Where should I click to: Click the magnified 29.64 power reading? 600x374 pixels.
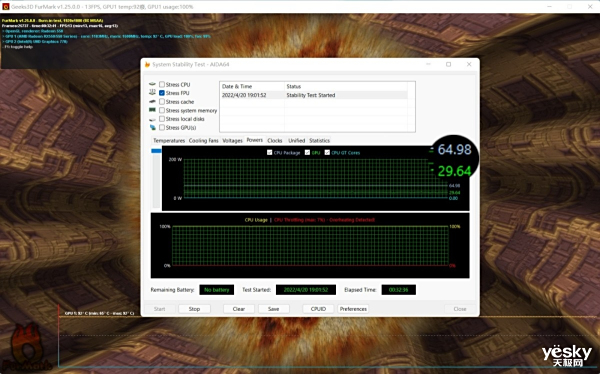(x=454, y=171)
